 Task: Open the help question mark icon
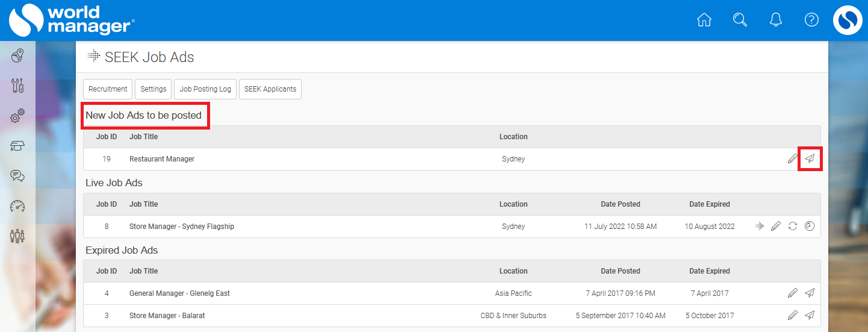(x=811, y=20)
